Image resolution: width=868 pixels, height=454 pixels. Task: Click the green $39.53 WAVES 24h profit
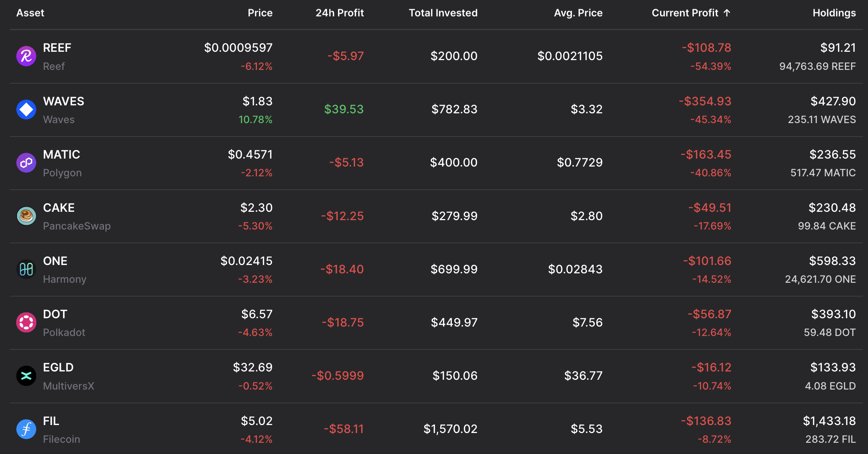tap(343, 109)
